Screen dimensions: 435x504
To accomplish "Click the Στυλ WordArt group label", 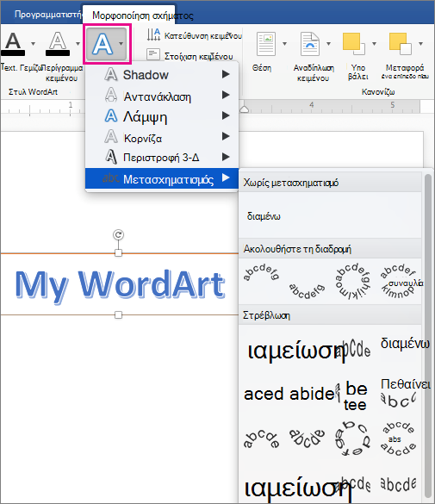I will 33,92.
